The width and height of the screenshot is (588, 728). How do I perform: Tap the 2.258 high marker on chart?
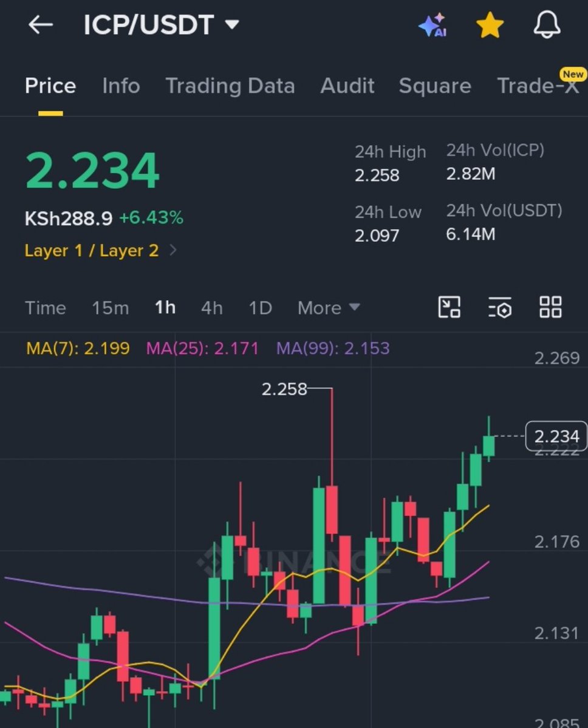pos(284,389)
